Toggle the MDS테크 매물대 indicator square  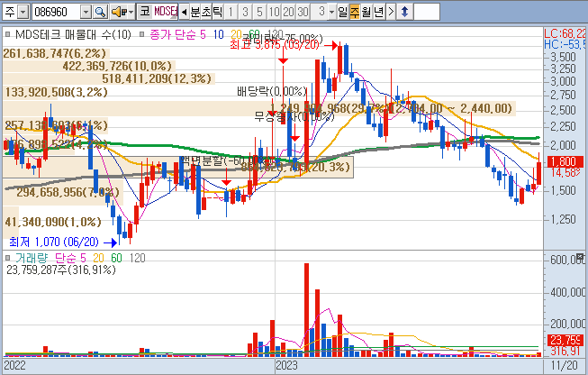[7, 35]
